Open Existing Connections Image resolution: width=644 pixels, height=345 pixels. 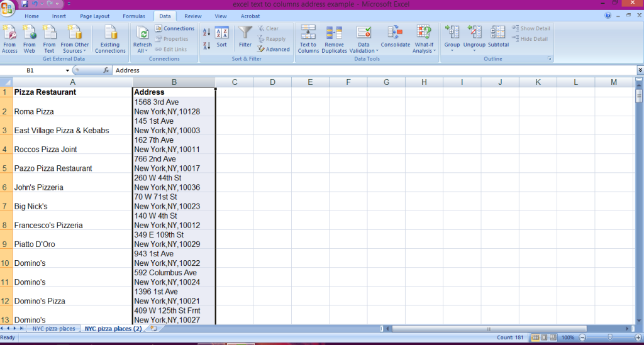point(110,39)
